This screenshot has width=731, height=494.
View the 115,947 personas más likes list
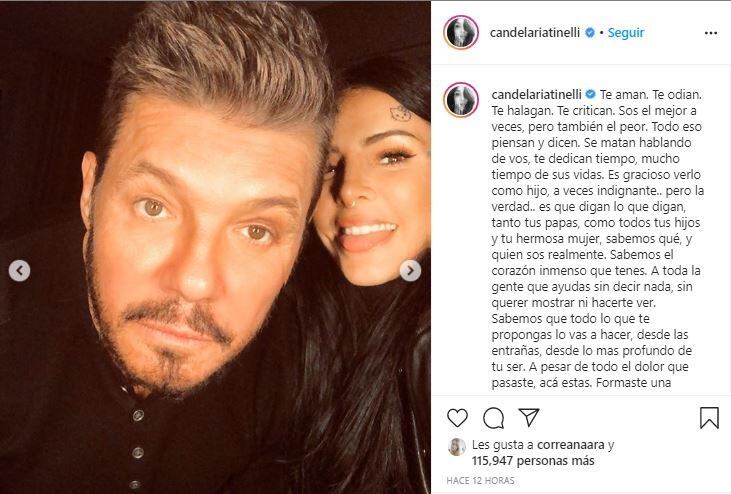533,461
